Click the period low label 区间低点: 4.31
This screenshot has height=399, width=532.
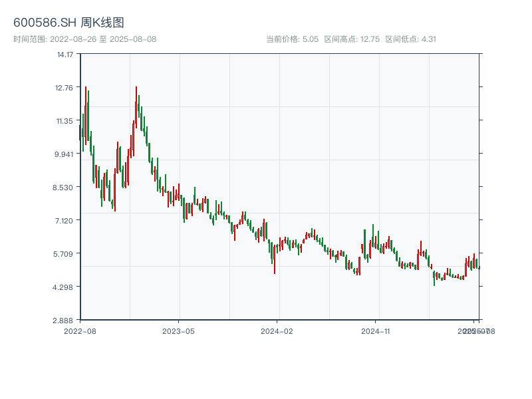tap(410, 39)
